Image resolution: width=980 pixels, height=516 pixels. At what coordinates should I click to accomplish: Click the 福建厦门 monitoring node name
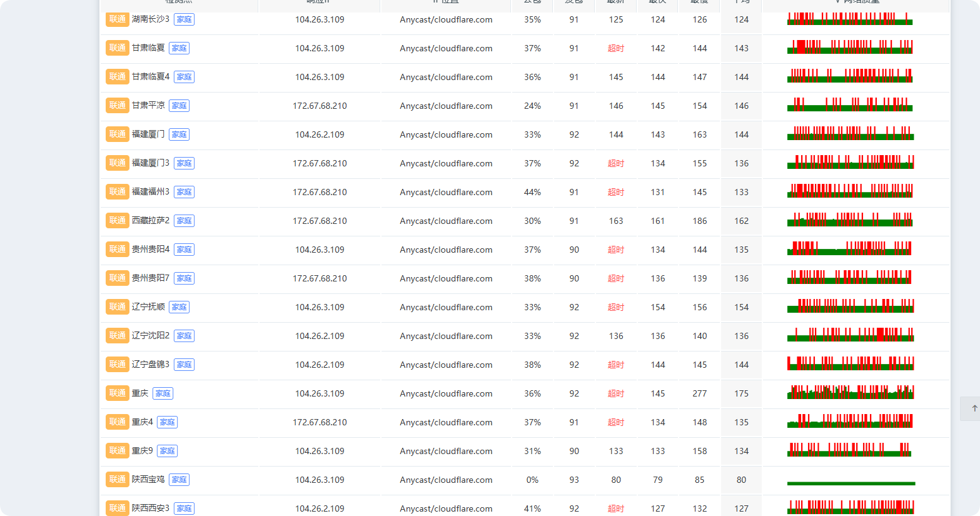(x=148, y=134)
